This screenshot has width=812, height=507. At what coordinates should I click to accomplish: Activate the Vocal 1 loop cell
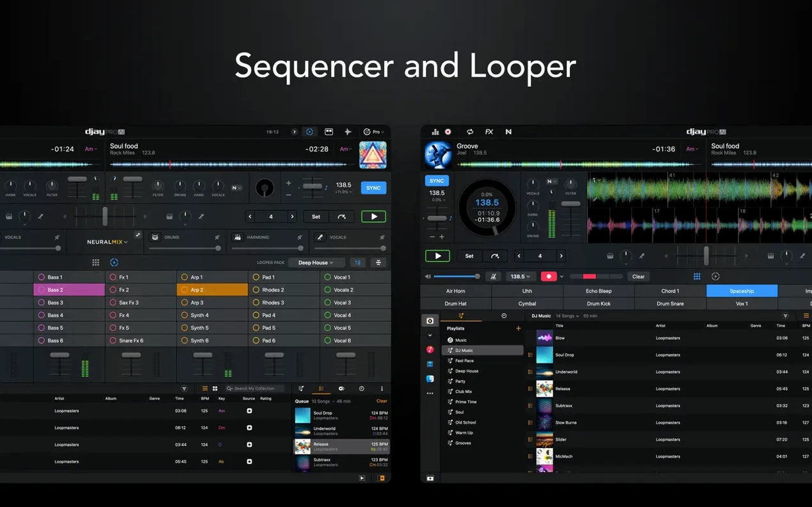point(355,277)
